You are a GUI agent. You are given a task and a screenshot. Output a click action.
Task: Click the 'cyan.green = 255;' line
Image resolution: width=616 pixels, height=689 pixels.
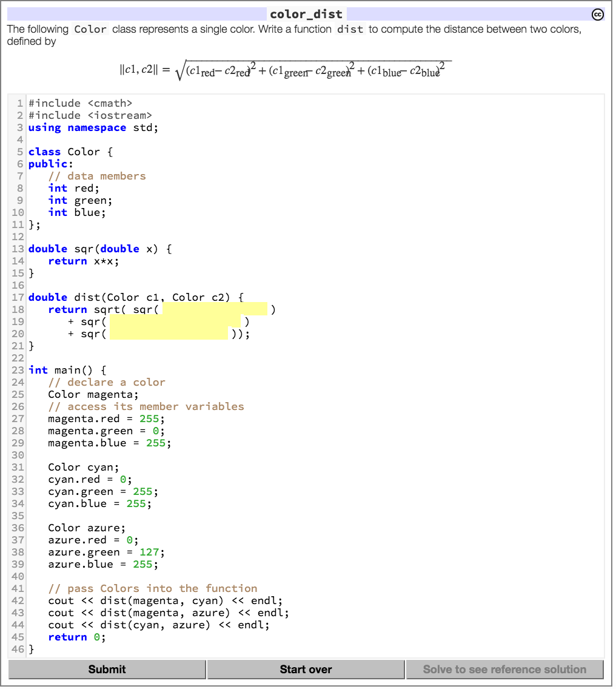[103, 491]
